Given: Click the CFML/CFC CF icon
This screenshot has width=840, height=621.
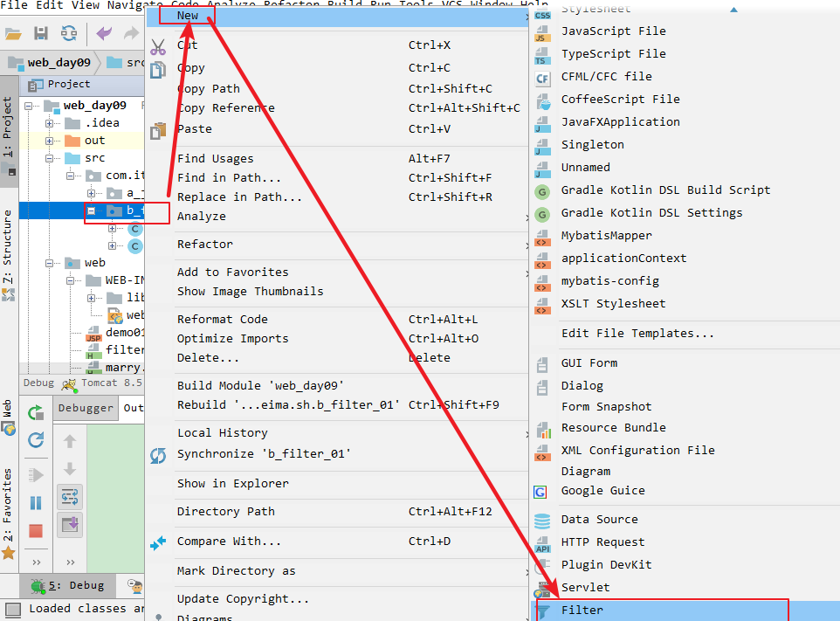Looking at the screenshot, I should coord(542,79).
